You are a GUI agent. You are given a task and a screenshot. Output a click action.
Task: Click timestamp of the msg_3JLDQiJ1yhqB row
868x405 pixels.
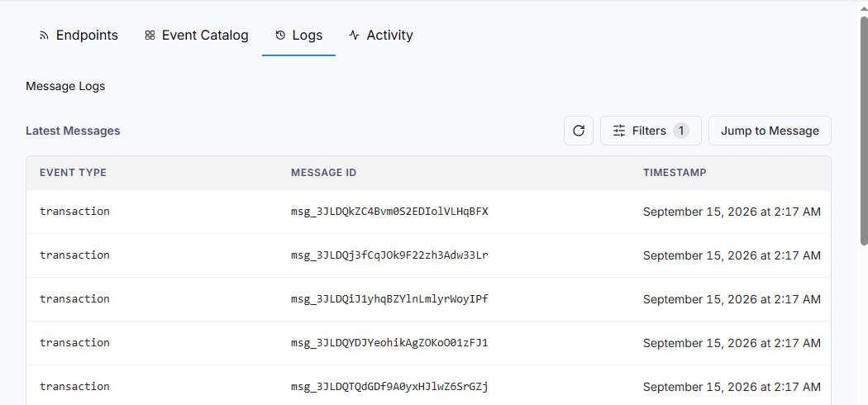click(732, 299)
